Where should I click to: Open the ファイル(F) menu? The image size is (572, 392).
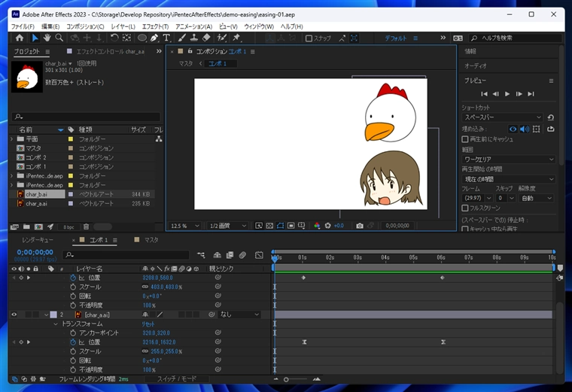point(23,26)
